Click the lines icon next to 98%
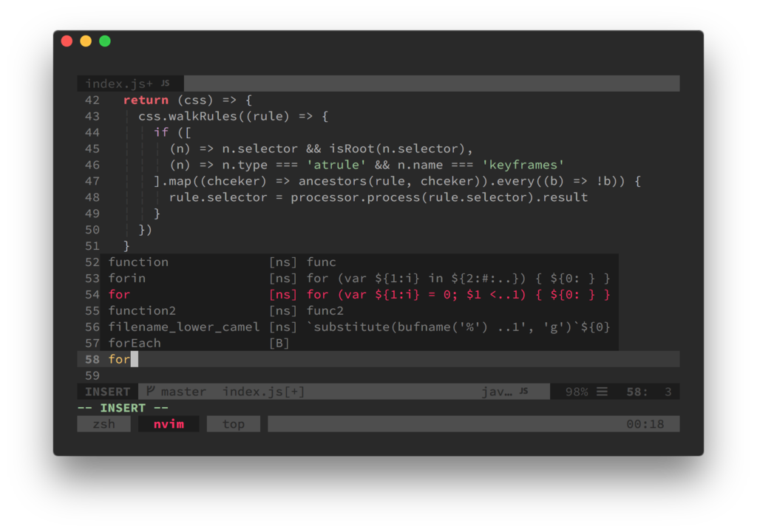Viewport: 757px width, 532px height. pyautogui.click(x=602, y=391)
